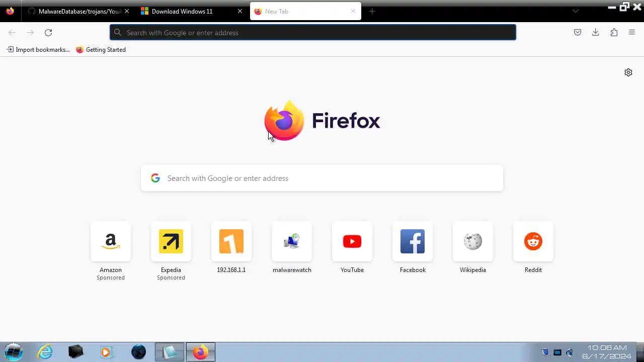644x362 pixels.
Task: Click Import bookmarks in bookmarks toolbar
Action: pyautogui.click(x=38, y=50)
